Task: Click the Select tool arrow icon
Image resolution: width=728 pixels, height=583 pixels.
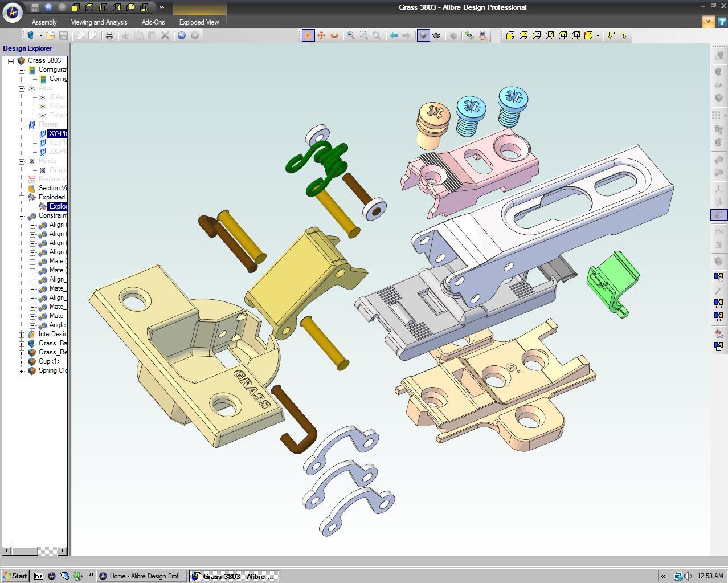Action: 308,35
